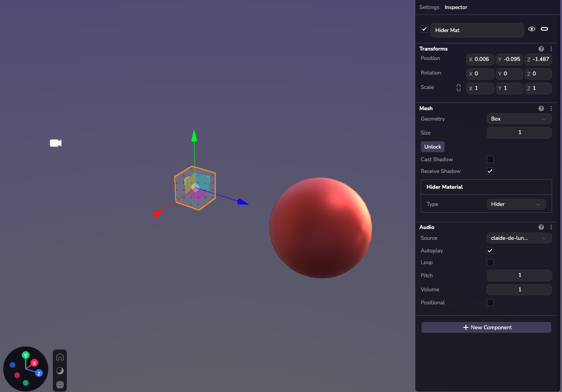Screen dimensions: 562x392
Task: Click the camera icon in the viewport
Action: [55, 143]
